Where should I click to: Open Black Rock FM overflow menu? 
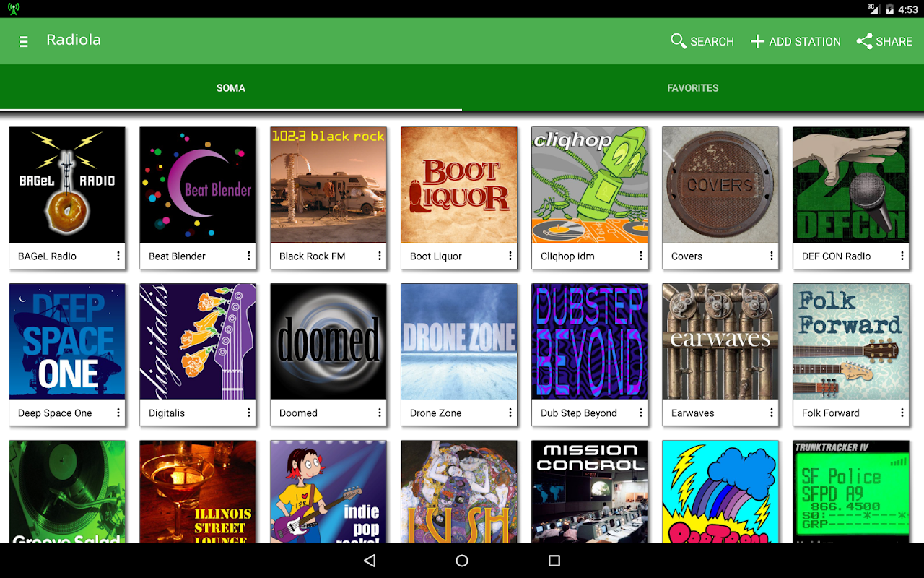click(380, 256)
